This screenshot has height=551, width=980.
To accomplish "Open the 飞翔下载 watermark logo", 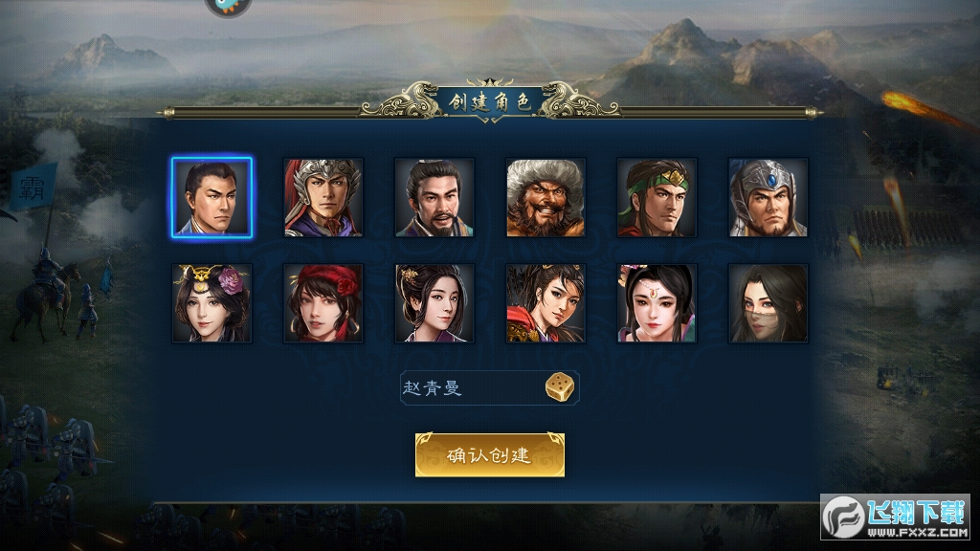I will click(x=895, y=517).
